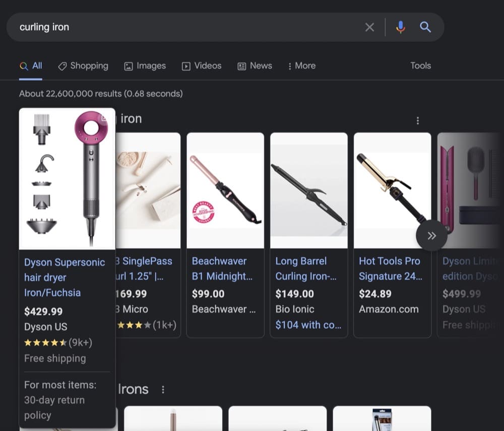Viewport: 504px width, 431px height.
Task: Click the '$104 with co...' offer text
Action: click(x=308, y=325)
